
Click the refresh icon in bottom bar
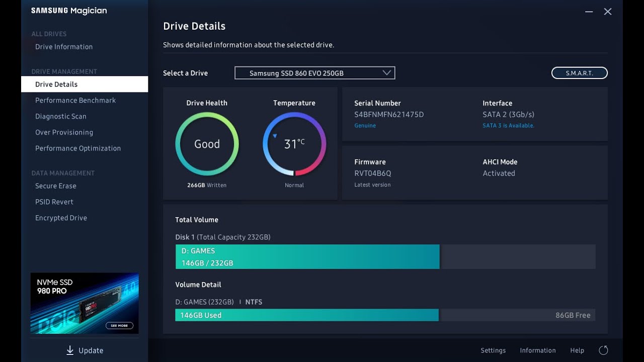click(604, 350)
